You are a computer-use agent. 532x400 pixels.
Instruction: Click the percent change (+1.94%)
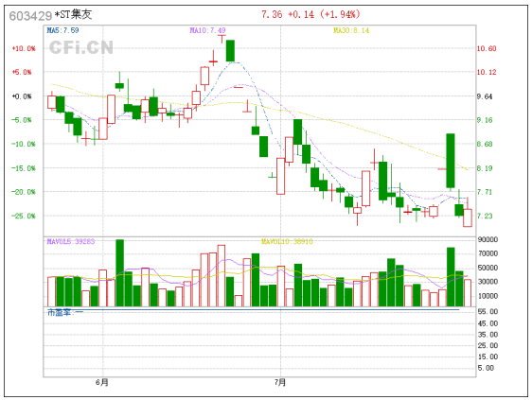tap(340, 14)
